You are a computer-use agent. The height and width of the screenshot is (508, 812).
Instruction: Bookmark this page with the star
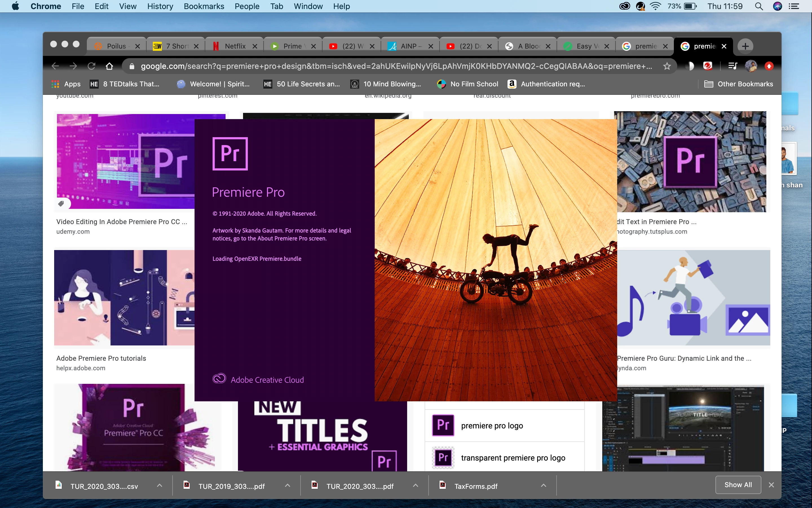tap(667, 66)
